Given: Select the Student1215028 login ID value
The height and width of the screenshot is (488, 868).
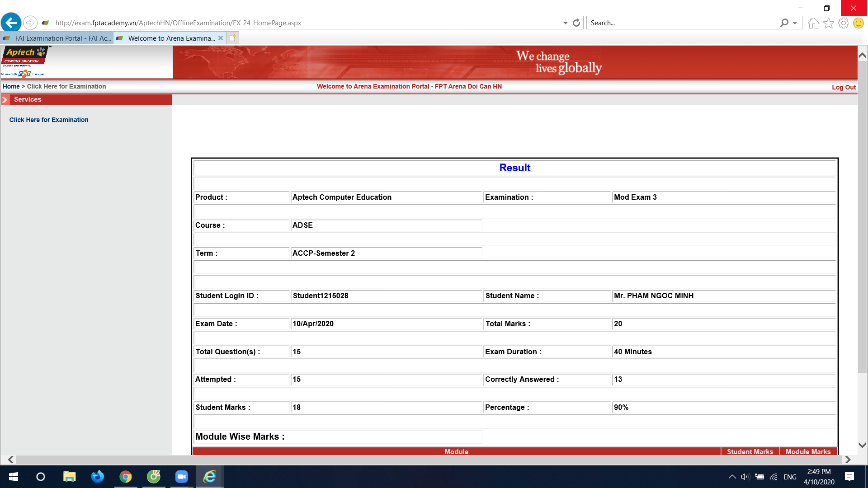Looking at the screenshot, I should point(320,296).
